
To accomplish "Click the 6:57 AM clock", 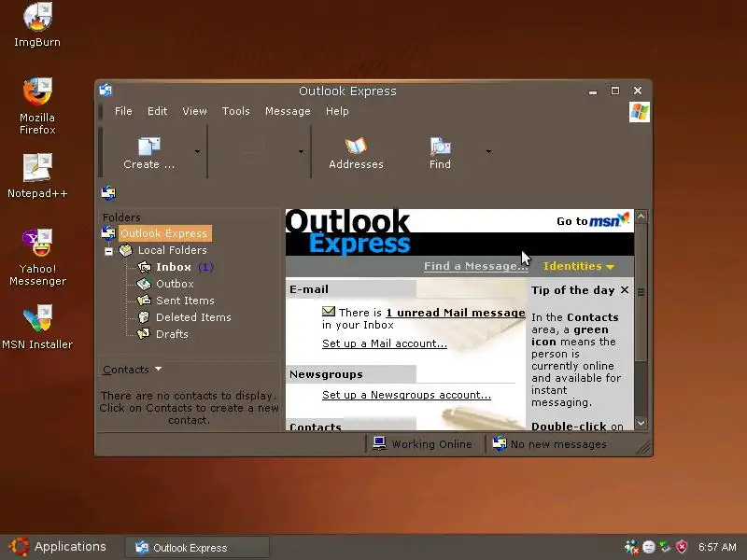I will 717,547.
